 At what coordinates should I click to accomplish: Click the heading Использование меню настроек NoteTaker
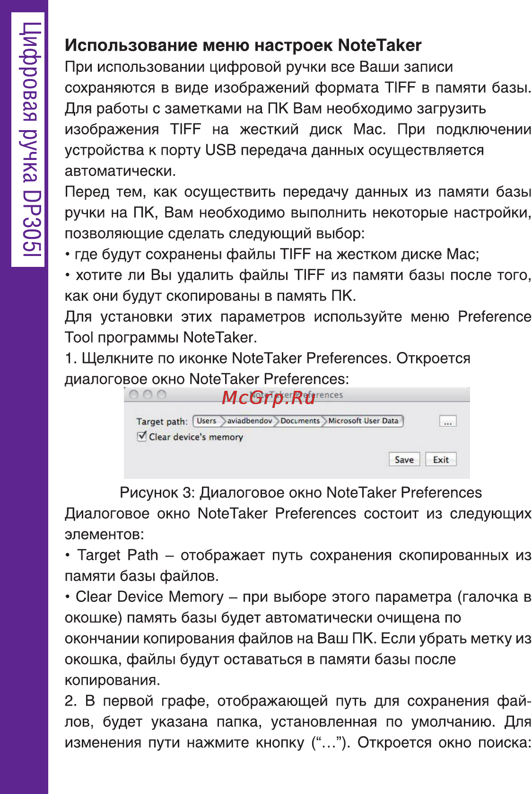[x=243, y=45]
